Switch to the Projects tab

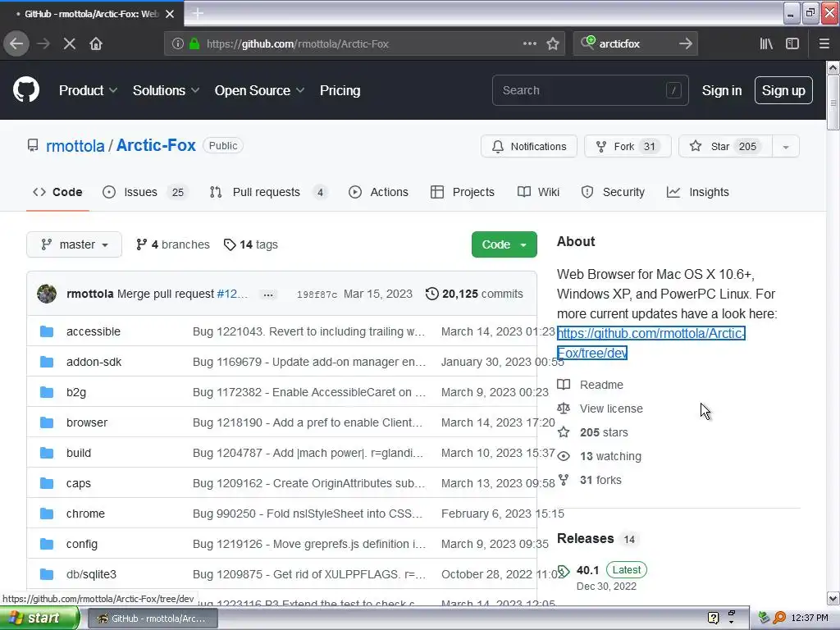click(463, 192)
